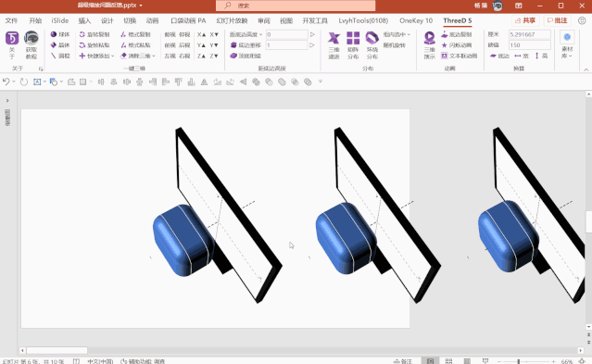This screenshot has height=364, width=592.
Task: Click the Y▼ rotation button
Action: pyautogui.click(x=214, y=45)
